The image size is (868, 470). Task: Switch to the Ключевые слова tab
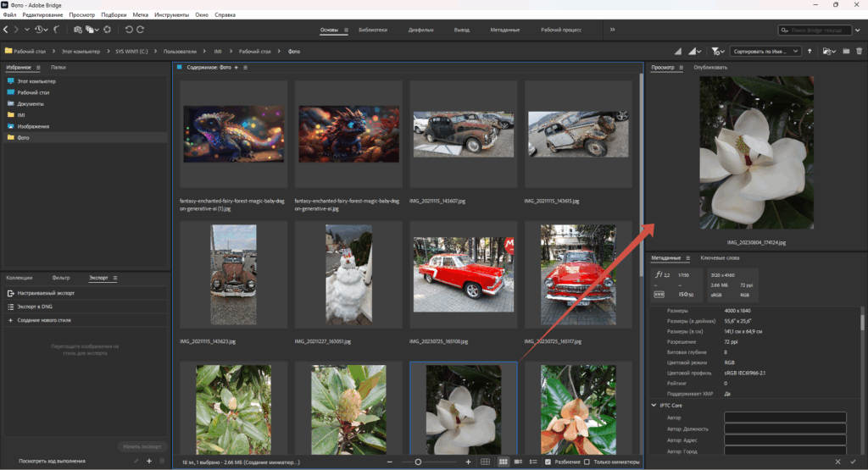720,258
